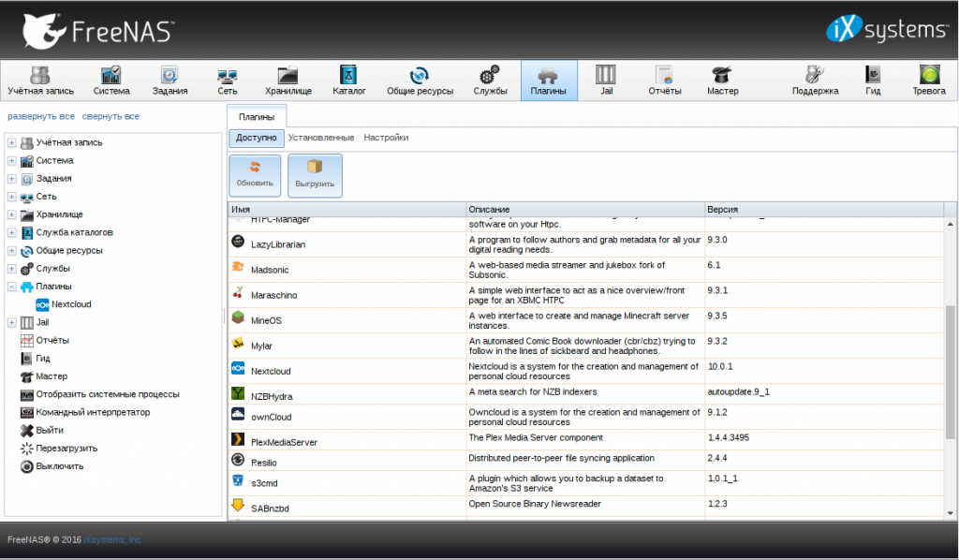Viewport: 959px width, 560px height.
Task: Expand the Учётная запись tree node
Action: pos(11,142)
